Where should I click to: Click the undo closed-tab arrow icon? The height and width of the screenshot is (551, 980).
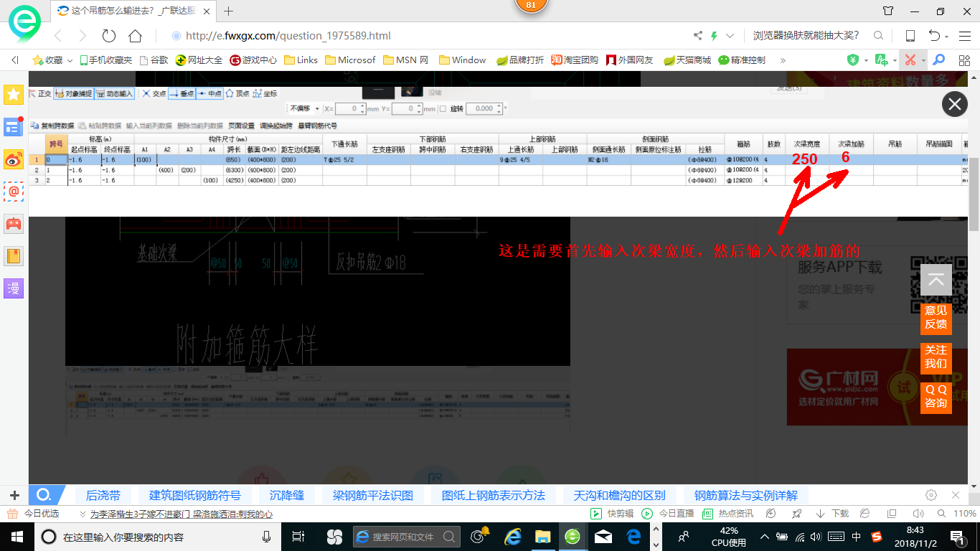pos(934,36)
